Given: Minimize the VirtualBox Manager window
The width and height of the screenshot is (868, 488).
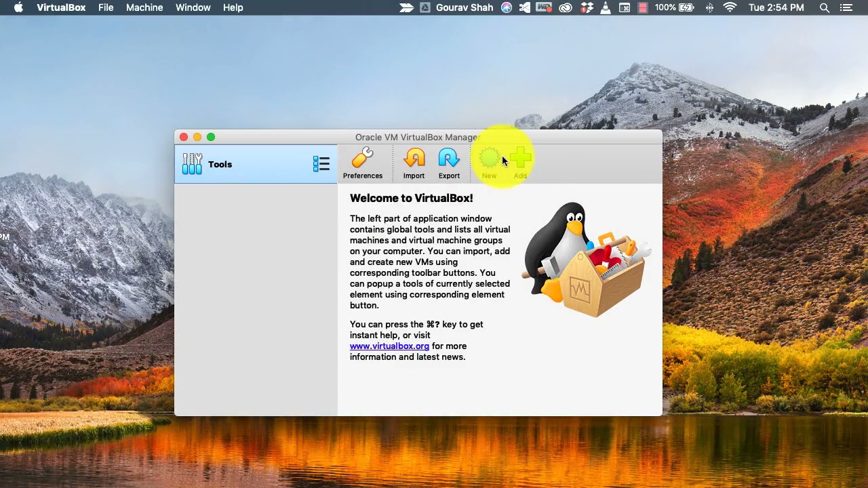Looking at the screenshot, I should pyautogui.click(x=197, y=137).
